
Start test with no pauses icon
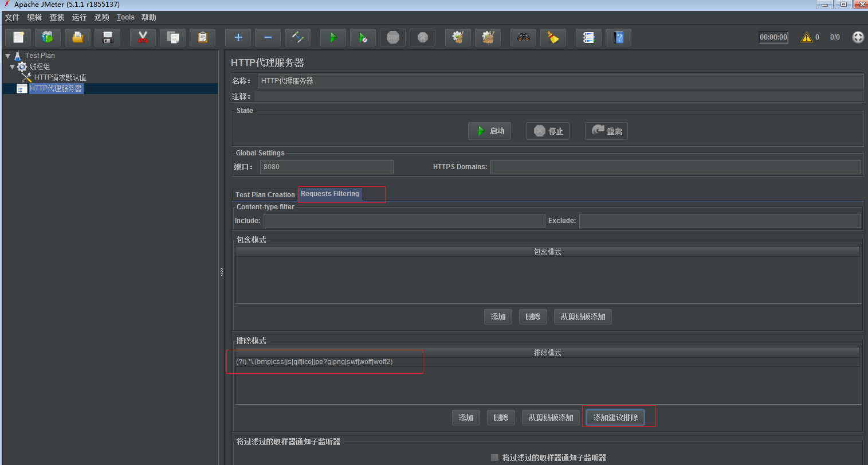(363, 37)
